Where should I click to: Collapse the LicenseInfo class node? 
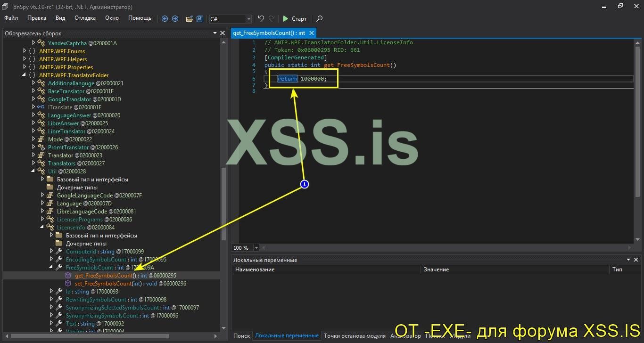pyautogui.click(x=42, y=228)
